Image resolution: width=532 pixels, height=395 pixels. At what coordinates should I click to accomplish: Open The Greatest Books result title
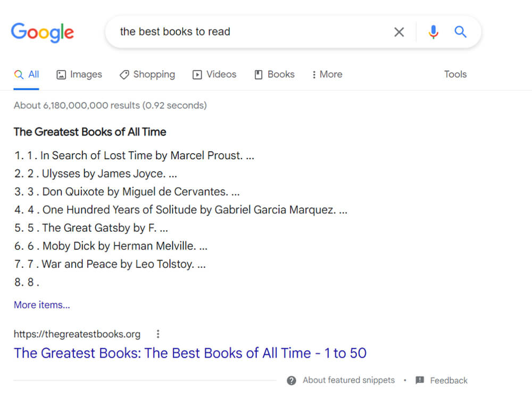click(190, 353)
